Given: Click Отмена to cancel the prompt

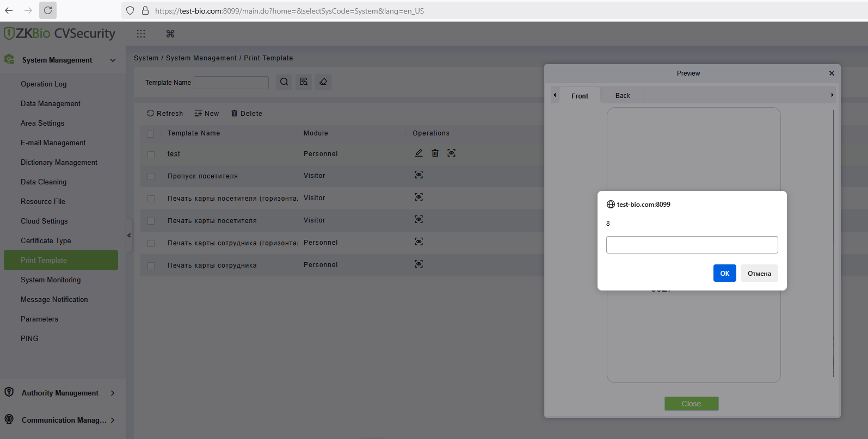Looking at the screenshot, I should coord(759,273).
